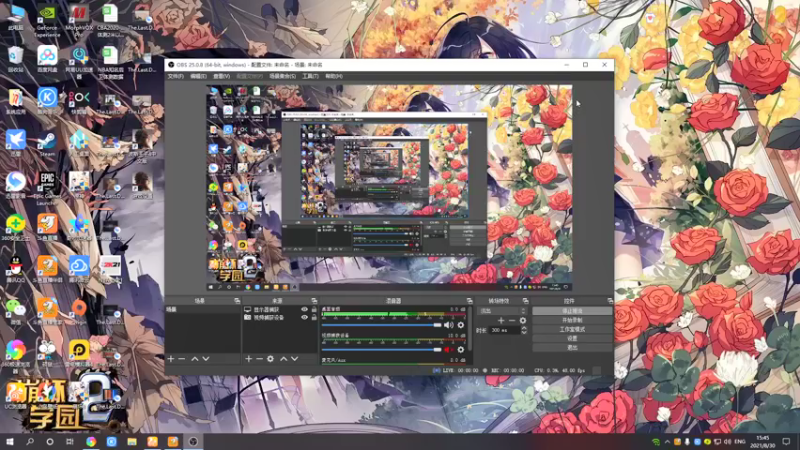This screenshot has height=450, width=800.
Task: Move source down in sources panel
Action: 294,359
